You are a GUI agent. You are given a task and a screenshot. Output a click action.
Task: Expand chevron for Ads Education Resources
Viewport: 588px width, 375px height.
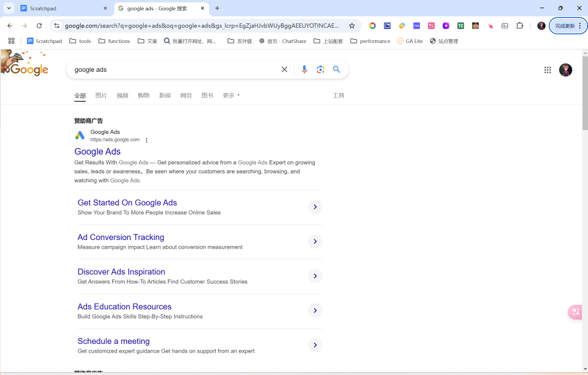pos(315,310)
